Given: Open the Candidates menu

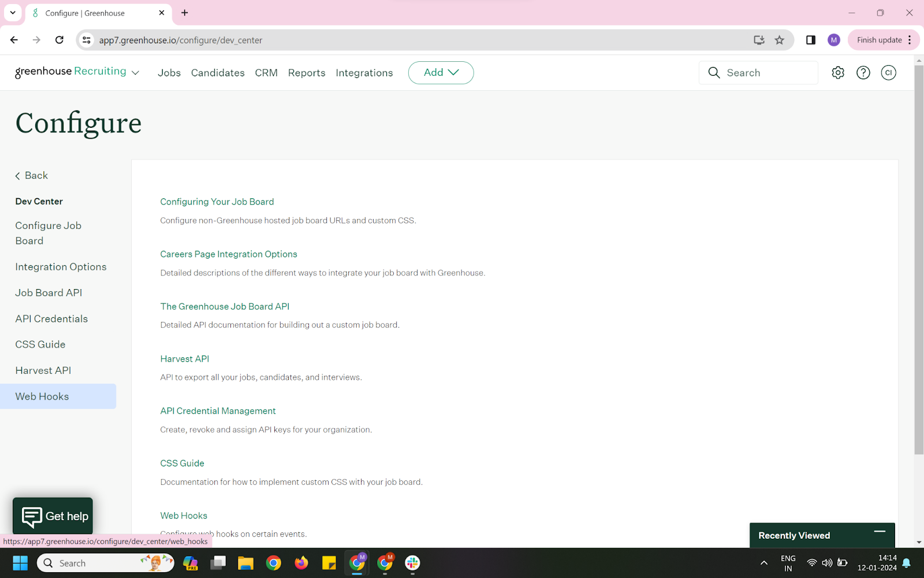Looking at the screenshot, I should tap(218, 73).
